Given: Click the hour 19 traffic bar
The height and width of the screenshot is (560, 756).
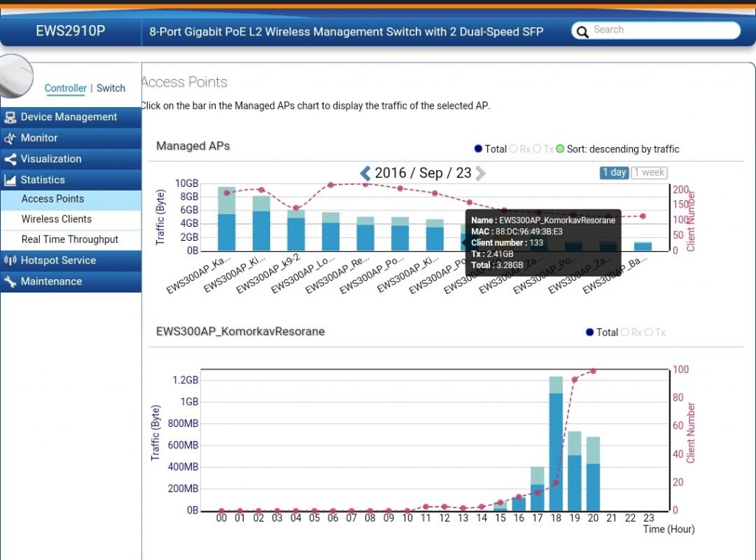Looking at the screenshot, I should [x=574, y=471].
